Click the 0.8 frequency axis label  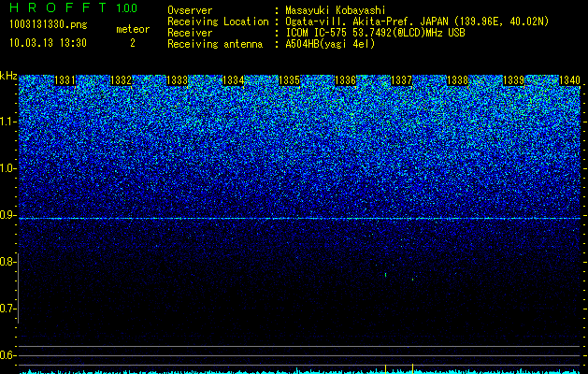point(7,262)
